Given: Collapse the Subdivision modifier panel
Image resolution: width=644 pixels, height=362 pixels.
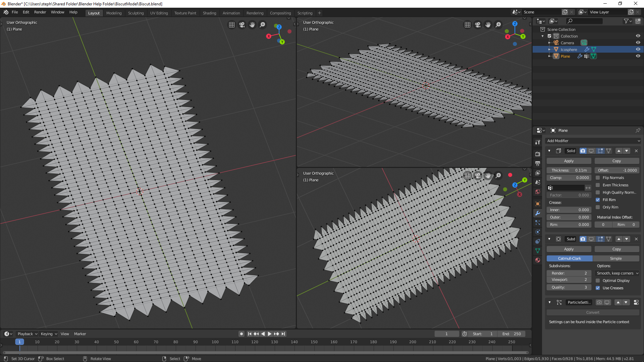Looking at the screenshot, I should coord(549,239).
